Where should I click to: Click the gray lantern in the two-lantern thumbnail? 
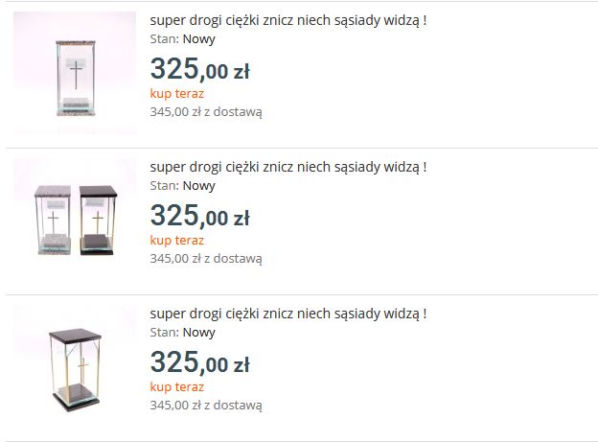(x=53, y=220)
